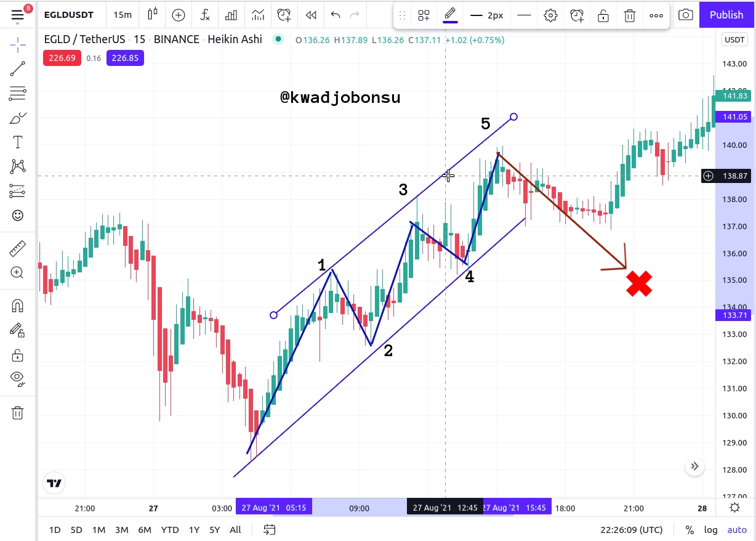
Task: Lock the selected drawing
Action: [603, 15]
